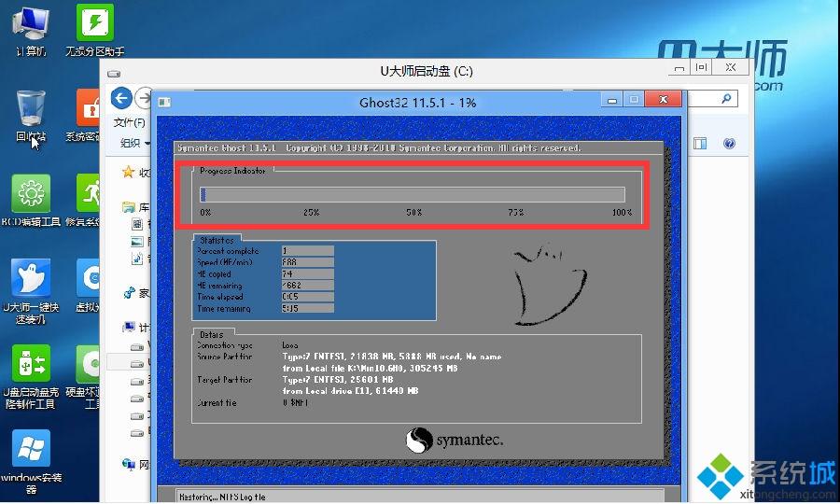Click the Ghost32 progress indicator bar
840x504 pixels.
pos(413,194)
